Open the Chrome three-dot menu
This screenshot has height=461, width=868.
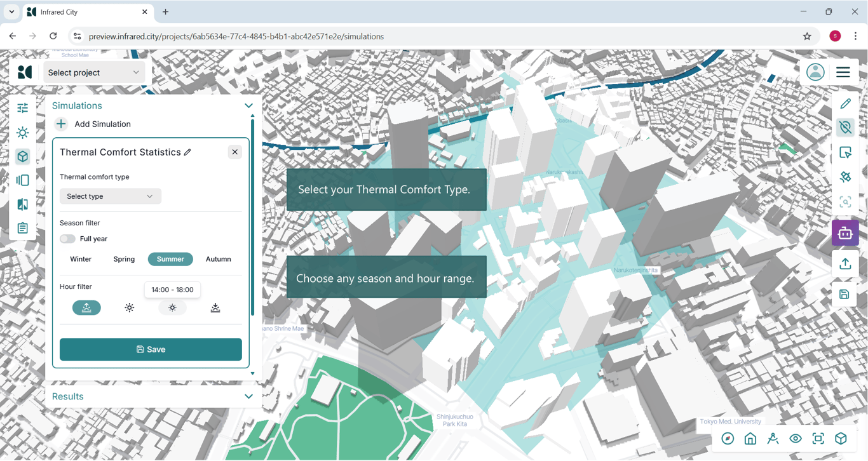[855, 36]
